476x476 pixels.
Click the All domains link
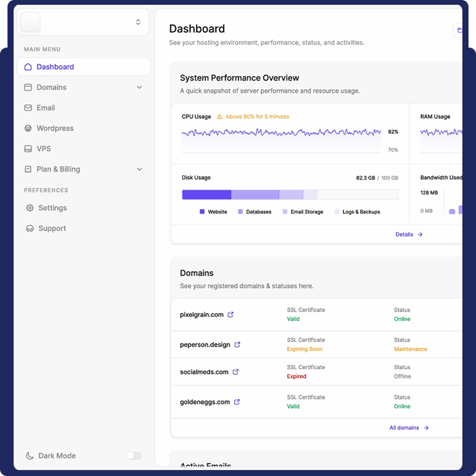click(409, 428)
